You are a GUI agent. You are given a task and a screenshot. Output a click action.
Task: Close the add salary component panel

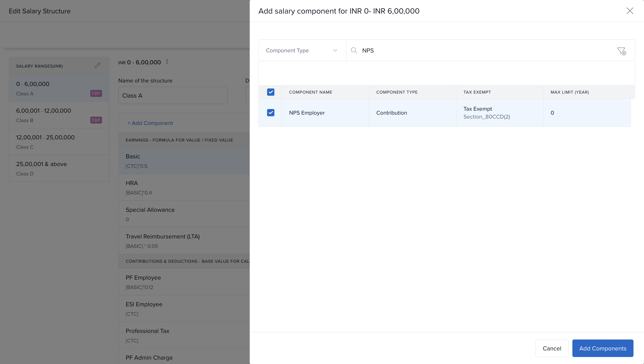[630, 11]
